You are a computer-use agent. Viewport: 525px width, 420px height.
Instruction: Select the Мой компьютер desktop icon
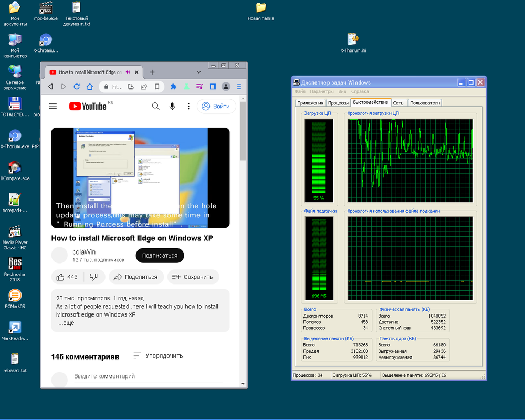click(15, 46)
